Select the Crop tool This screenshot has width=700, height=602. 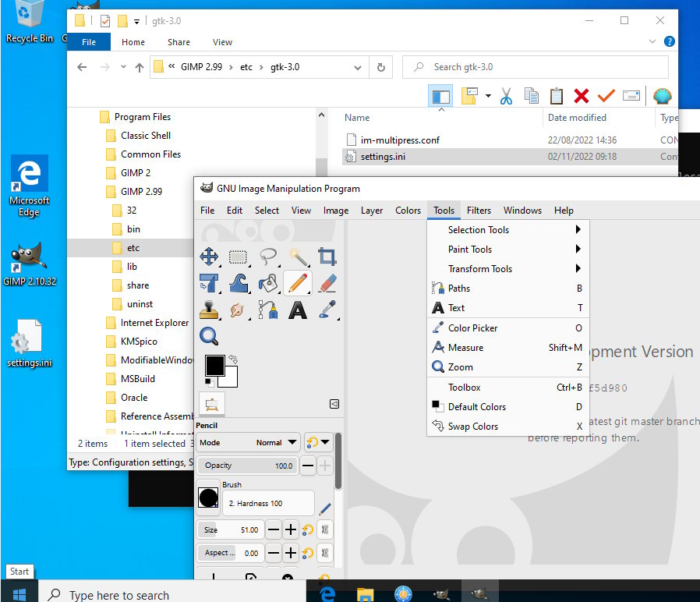point(327,256)
